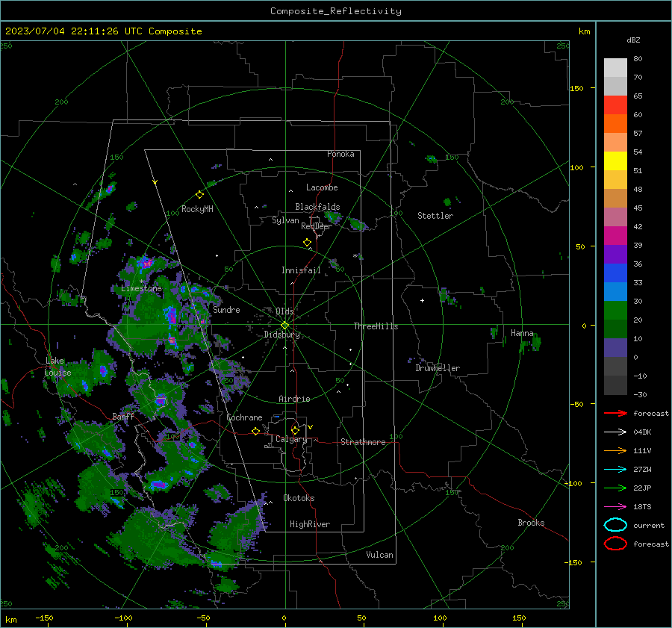This screenshot has height=628, width=672.
Task: Click the yellow diamond marker beside Cochrane
Action: click(x=255, y=432)
